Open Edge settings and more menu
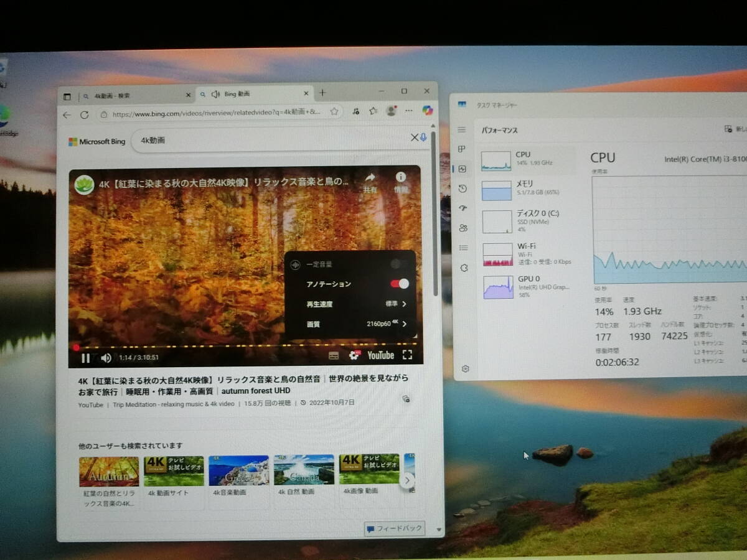747x560 pixels. pos(409,110)
